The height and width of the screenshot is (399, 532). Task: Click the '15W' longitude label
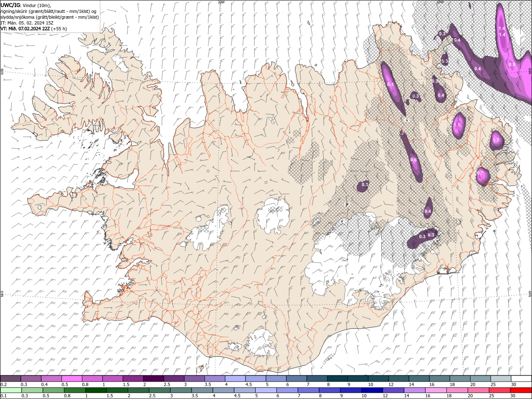[440, 2]
